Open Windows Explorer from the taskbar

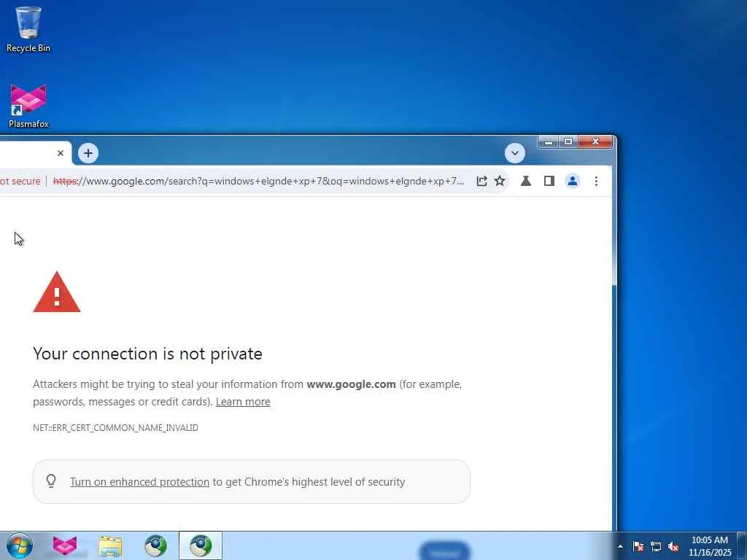(x=110, y=545)
